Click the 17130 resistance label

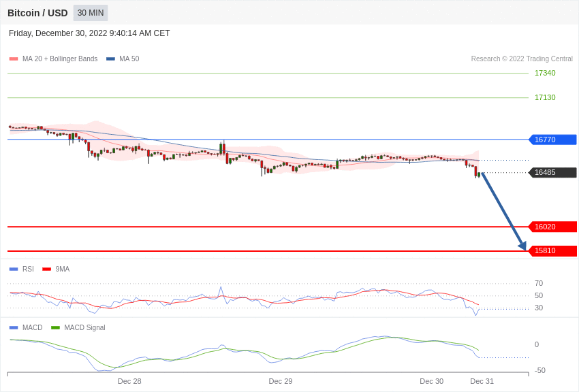(545, 97)
